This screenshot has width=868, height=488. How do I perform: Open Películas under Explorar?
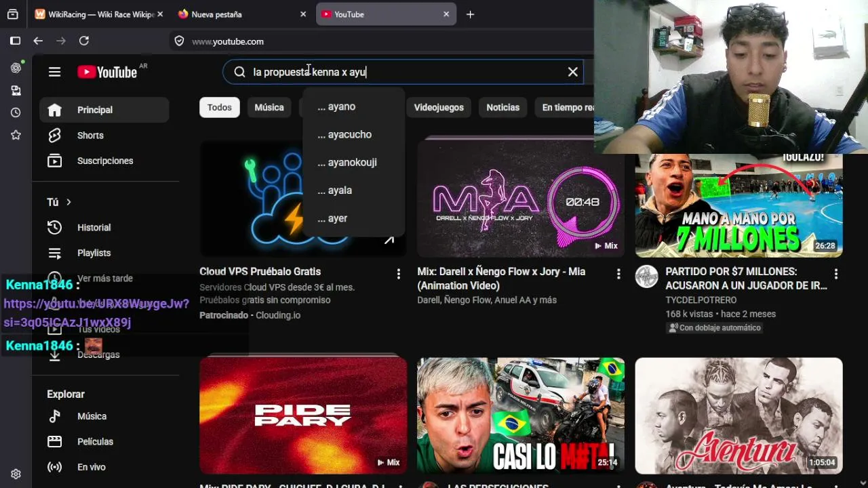pos(104,441)
